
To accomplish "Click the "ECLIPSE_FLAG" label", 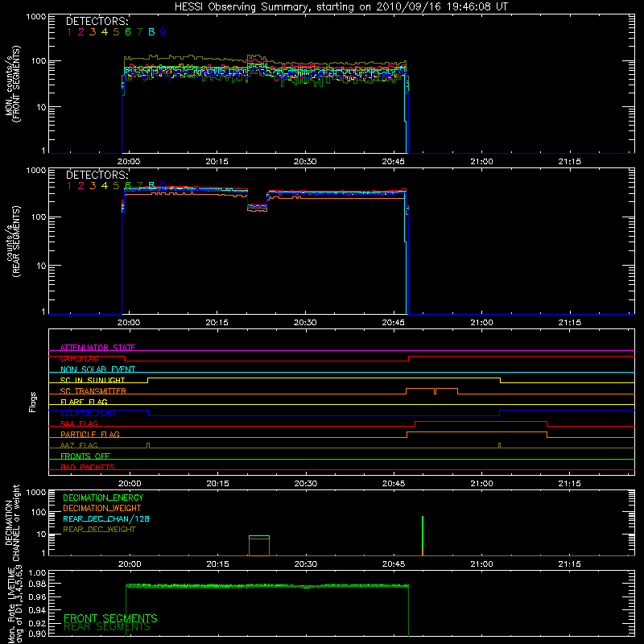I will [88, 413].
